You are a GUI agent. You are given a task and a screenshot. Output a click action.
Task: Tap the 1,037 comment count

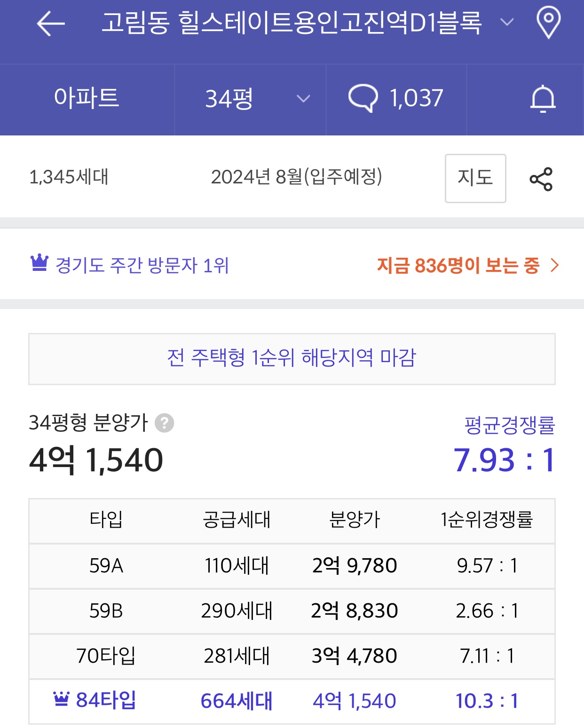coord(416,98)
